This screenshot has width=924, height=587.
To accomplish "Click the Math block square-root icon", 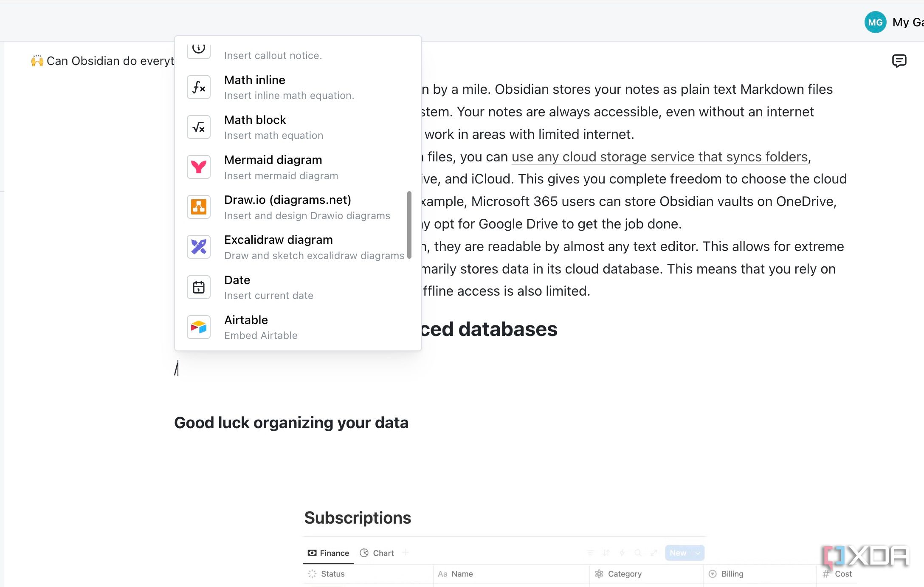I will (199, 127).
